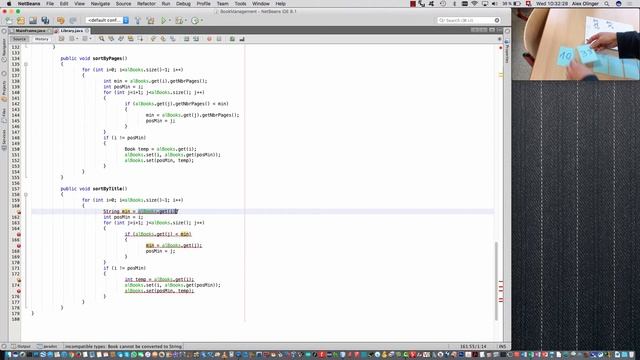Click error marker beside String min line
Viewport: 640px width, 360px height.
[x=19, y=211]
